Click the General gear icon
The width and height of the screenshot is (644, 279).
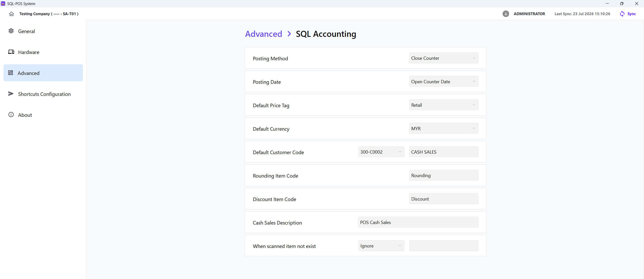pyautogui.click(x=11, y=31)
